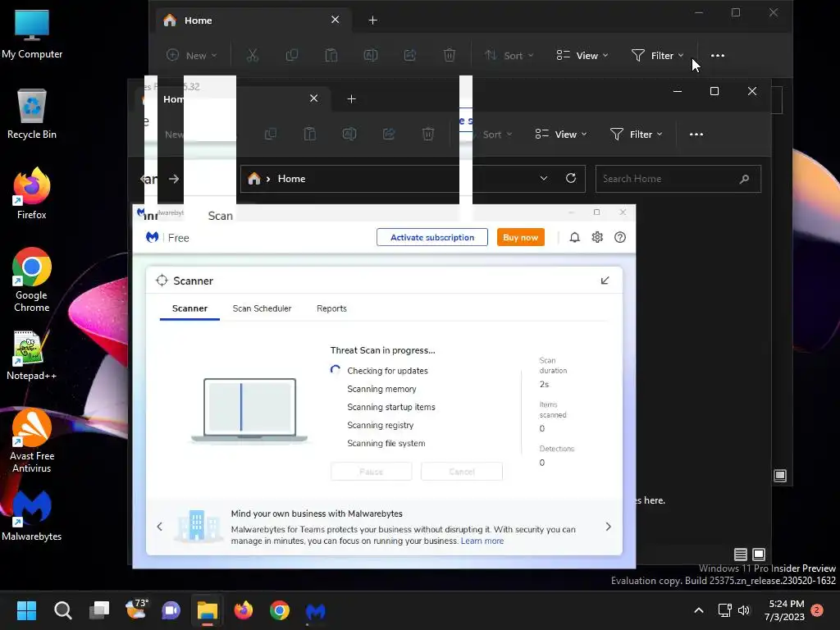Click the Forward arrow in front Explorer window

tap(174, 178)
